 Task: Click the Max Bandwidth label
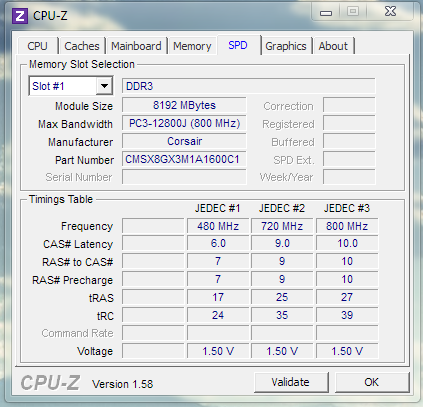tap(75, 124)
